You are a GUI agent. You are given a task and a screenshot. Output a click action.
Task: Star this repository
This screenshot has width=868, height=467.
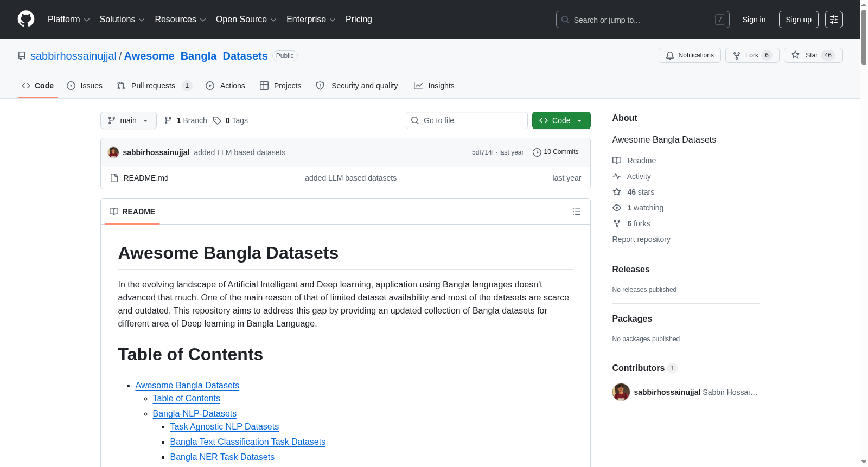[x=813, y=55]
